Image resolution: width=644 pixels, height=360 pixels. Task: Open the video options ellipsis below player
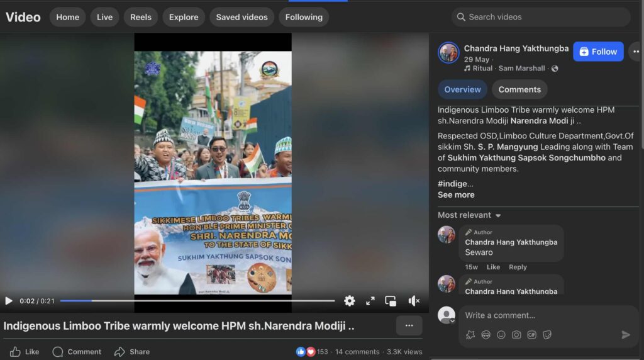[x=409, y=325]
